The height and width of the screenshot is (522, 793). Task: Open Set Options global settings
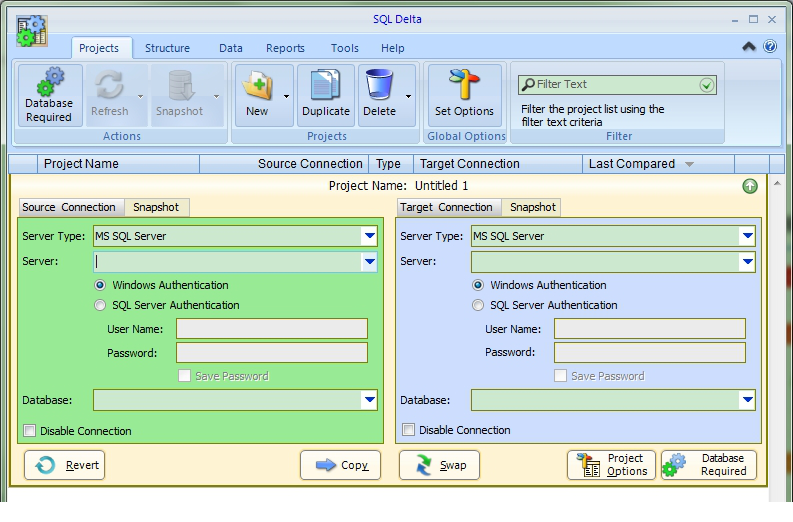[x=464, y=95]
